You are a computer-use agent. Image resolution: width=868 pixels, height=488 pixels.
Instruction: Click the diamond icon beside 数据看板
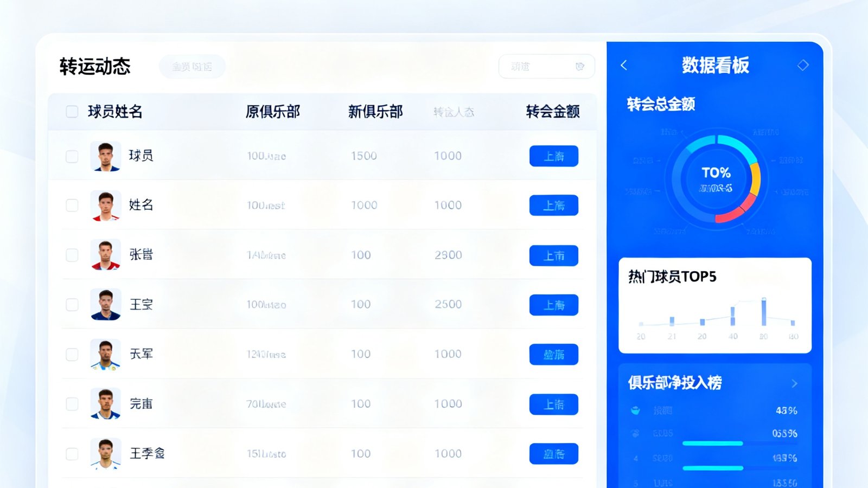[x=803, y=65]
